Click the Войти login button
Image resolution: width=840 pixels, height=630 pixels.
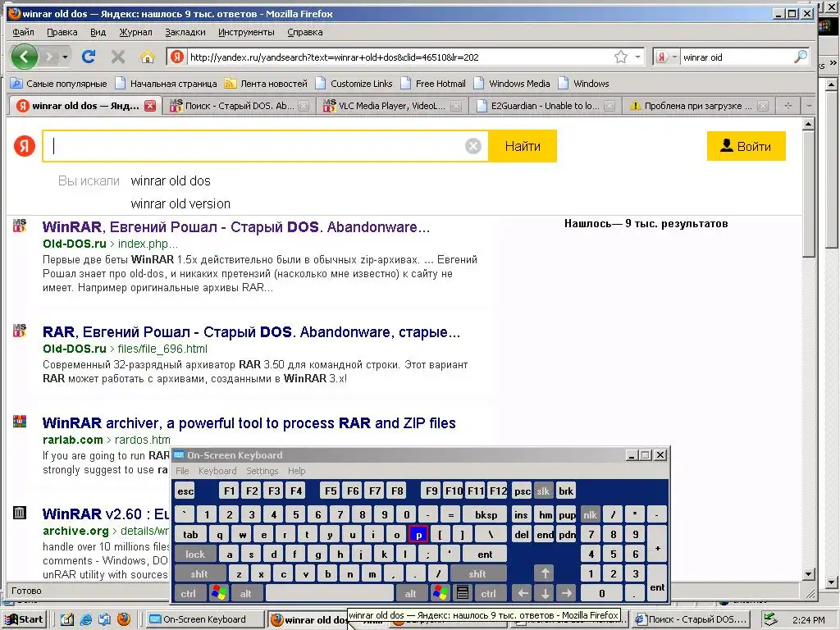point(746,146)
